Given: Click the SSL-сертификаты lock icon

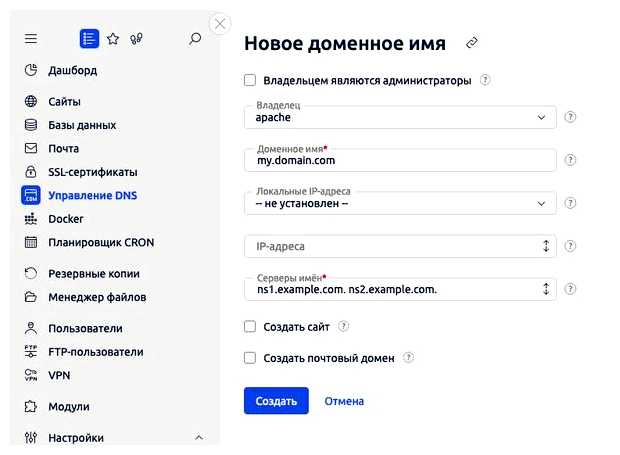Looking at the screenshot, I should 31,172.
